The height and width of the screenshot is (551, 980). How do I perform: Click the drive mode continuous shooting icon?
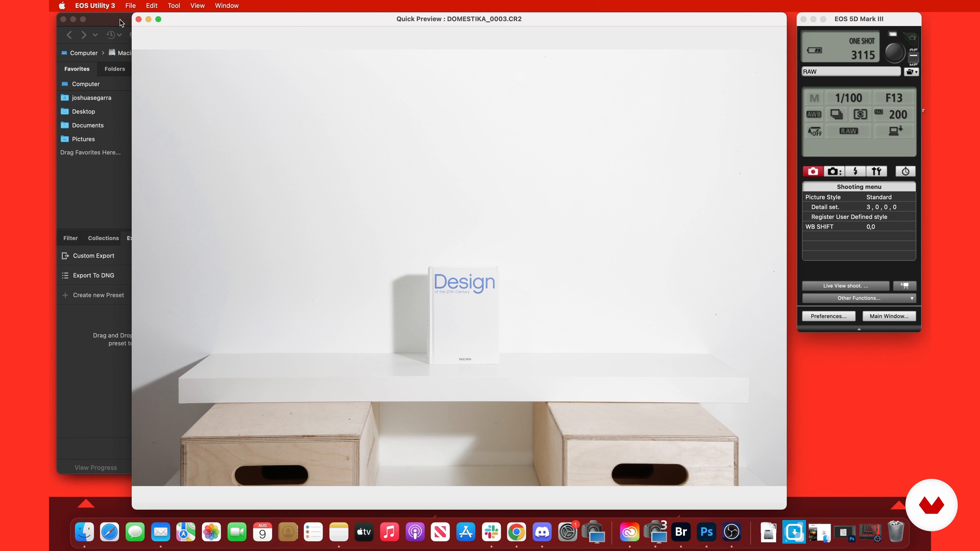coord(837,115)
